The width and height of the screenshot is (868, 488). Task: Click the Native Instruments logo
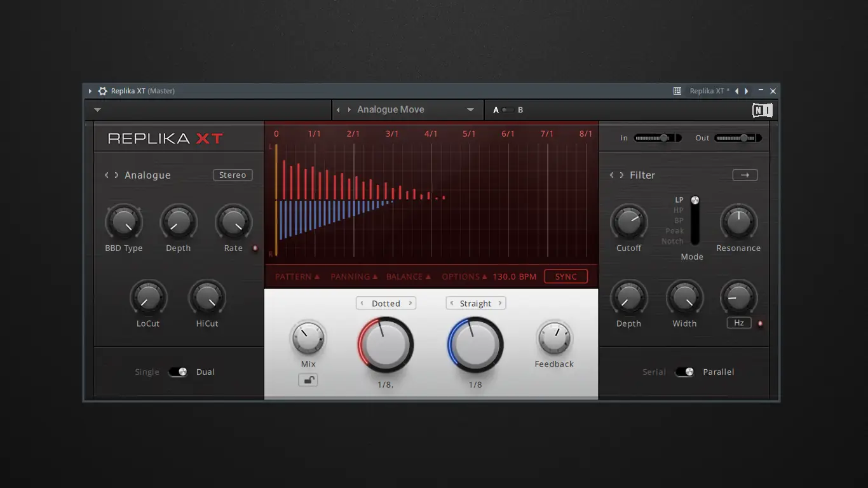[762, 110]
